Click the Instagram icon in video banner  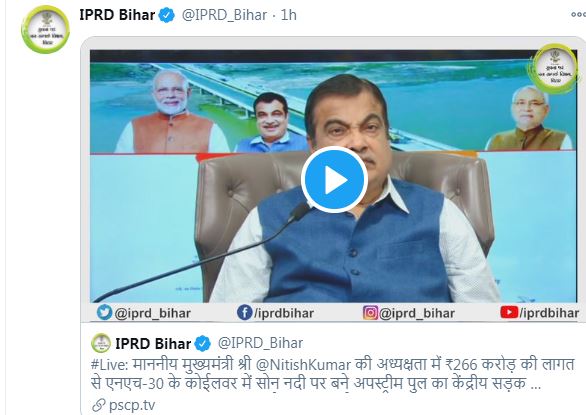[370, 313]
